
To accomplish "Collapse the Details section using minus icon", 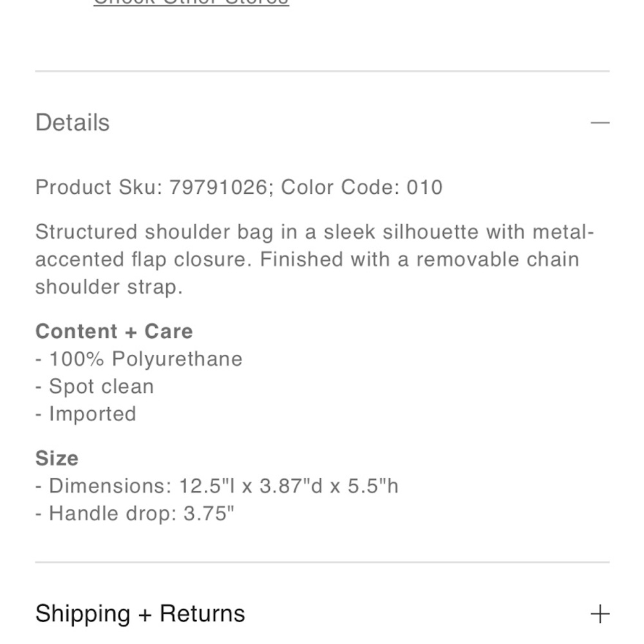I will pyautogui.click(x=600, y=122).
